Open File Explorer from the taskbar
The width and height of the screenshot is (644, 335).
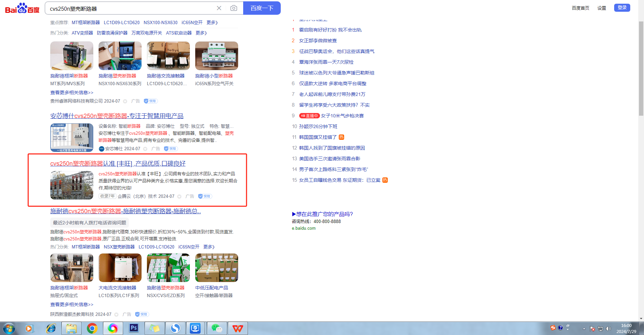pyautogui.click(x=71, y=328)
